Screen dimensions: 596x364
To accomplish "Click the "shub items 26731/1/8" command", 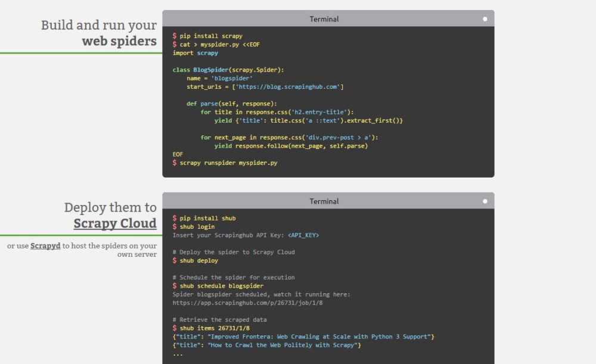I will click(x=214, y=328).
